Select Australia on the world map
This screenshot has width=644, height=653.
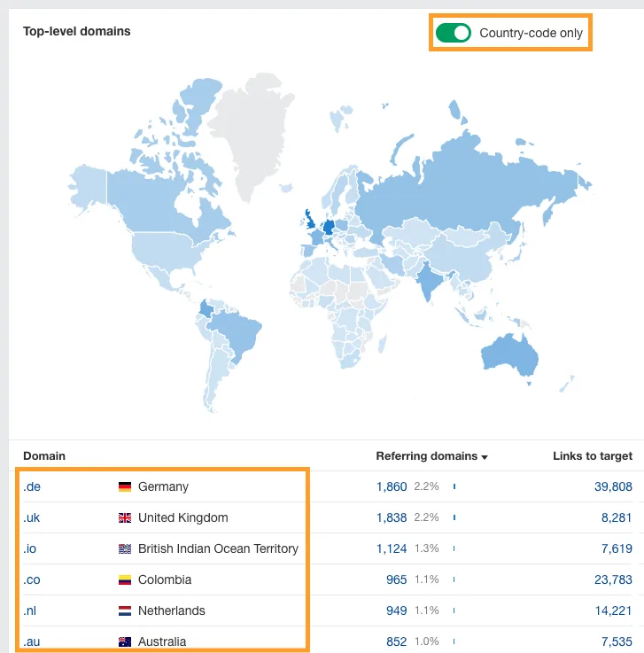pyautogui.click(x=510, y=354)
